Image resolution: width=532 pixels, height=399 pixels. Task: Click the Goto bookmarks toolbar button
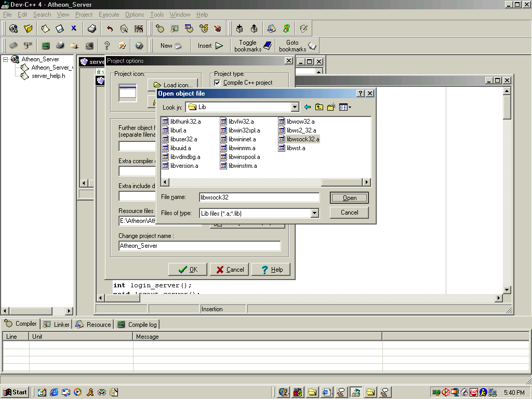click(298, 46)
